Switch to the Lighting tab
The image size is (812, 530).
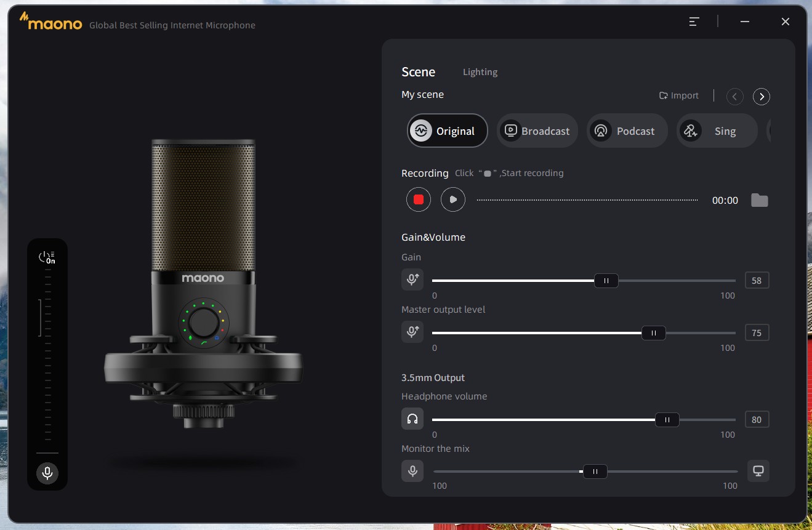pos(480,72)
